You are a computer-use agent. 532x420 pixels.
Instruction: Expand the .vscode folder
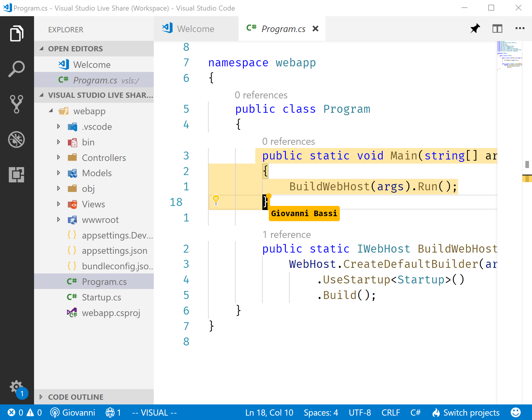[x=58, y=127]
